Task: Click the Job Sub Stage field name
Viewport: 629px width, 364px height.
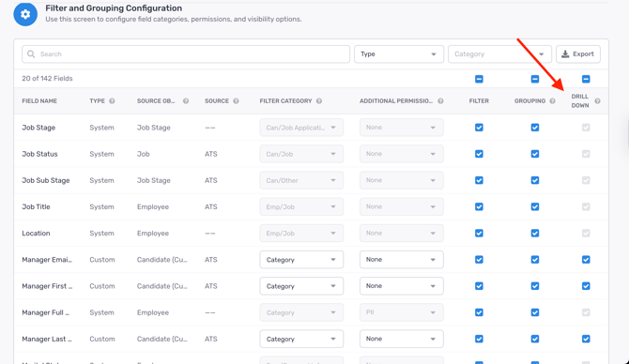Action: click(x=46, y=180)
